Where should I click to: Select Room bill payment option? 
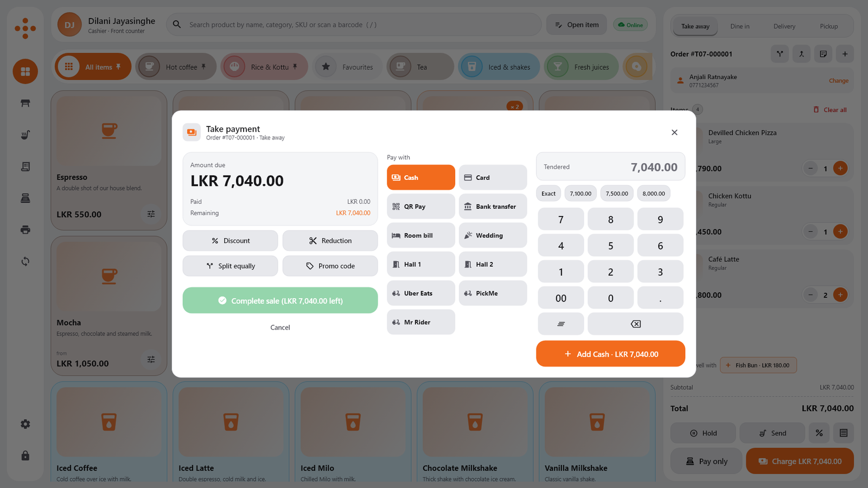[421, 235]
